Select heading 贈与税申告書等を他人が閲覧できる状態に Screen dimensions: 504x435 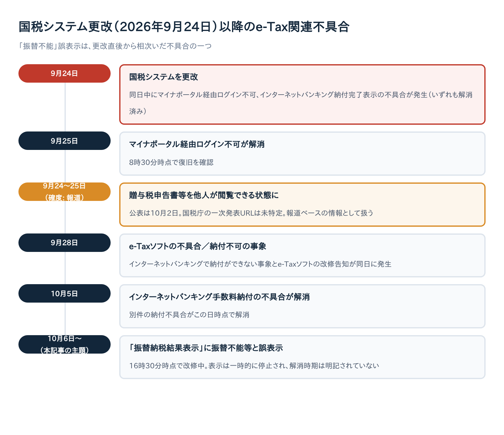coord(204,195)
